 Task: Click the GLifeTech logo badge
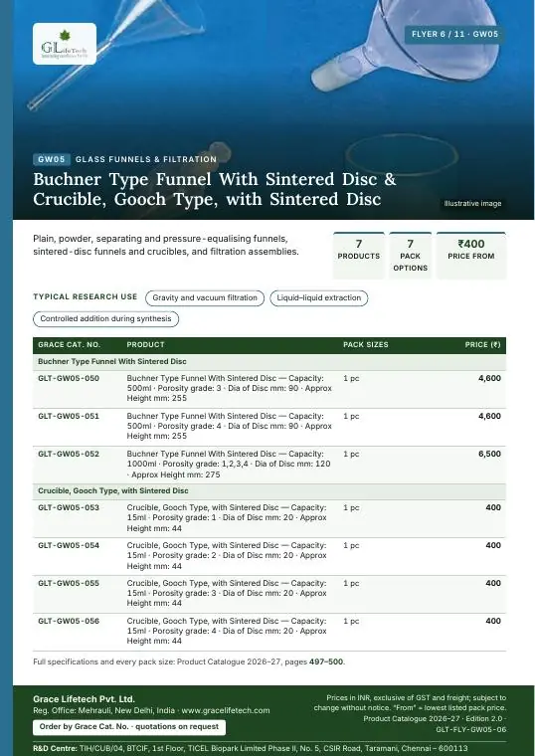[65, 44]
